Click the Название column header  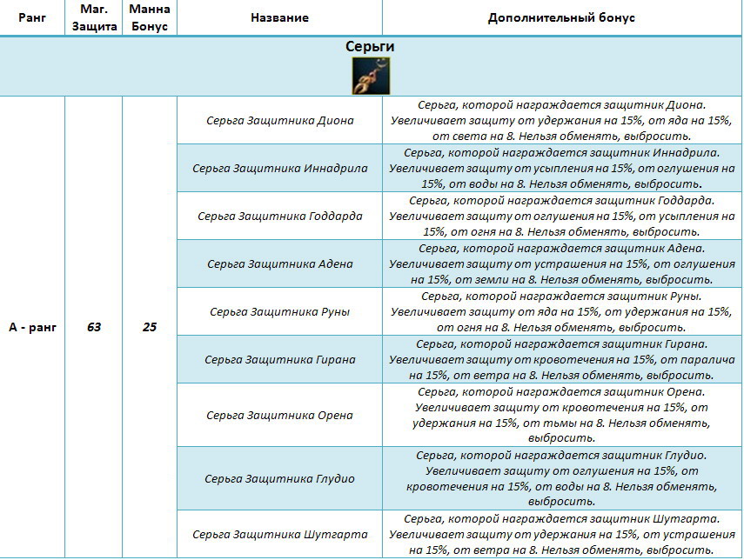[279, 17]
